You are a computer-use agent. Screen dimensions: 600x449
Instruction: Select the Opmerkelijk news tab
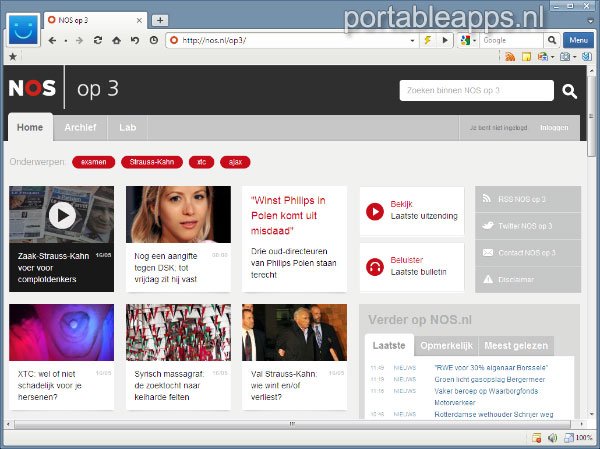point(446,346)
